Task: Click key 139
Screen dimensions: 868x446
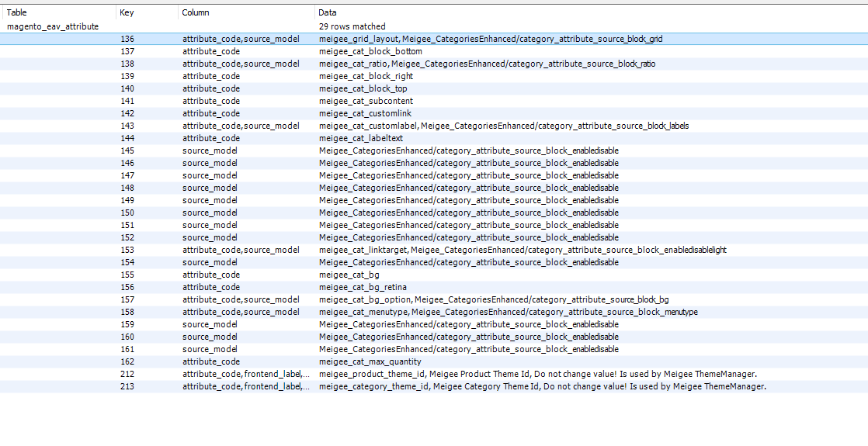Action: point(127,76)
